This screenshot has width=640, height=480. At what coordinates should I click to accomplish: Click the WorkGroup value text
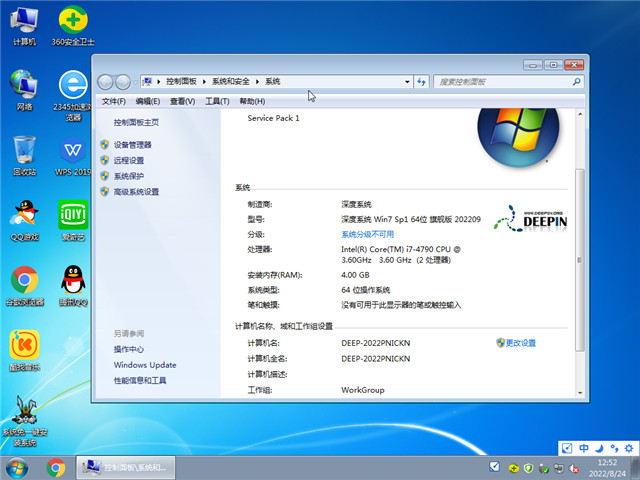click(x=363, y=390)
